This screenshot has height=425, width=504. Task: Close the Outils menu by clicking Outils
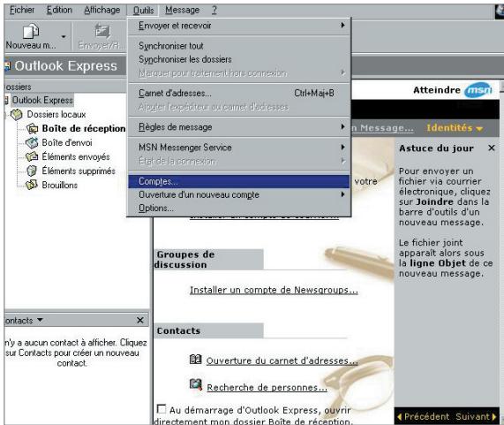[143, 11]
